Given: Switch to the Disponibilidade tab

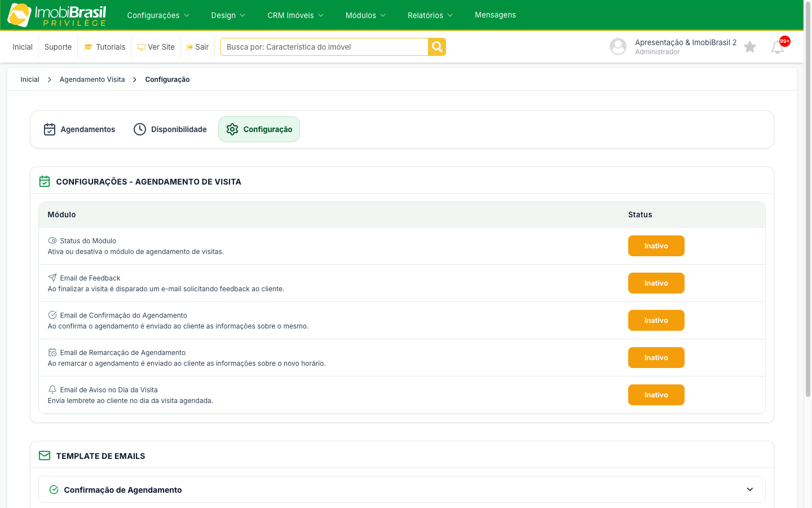Looking at the screenshot, I should point(170,129).
